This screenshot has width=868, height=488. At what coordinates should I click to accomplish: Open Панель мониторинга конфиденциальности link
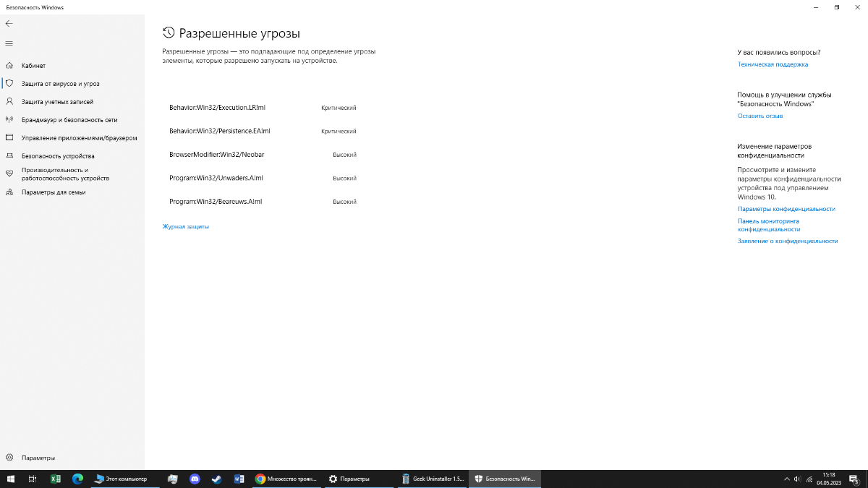pos(769,225)
